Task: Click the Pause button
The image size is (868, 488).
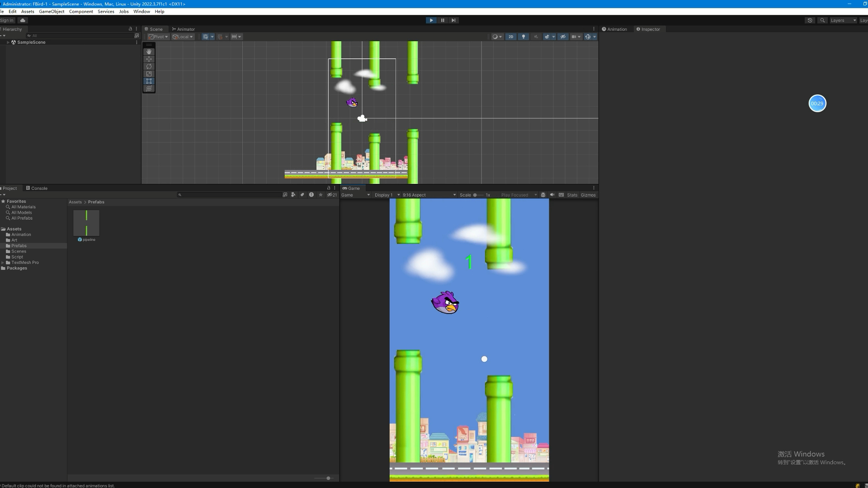Action: point(443,20)
